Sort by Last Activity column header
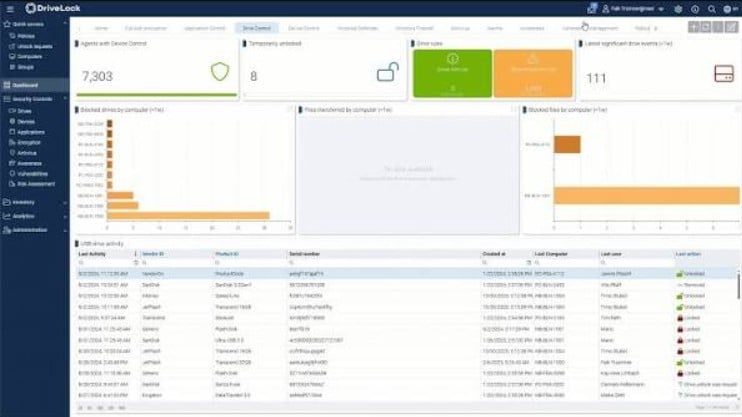This screenshot has height=417, width=742. [x=92, y=254]
